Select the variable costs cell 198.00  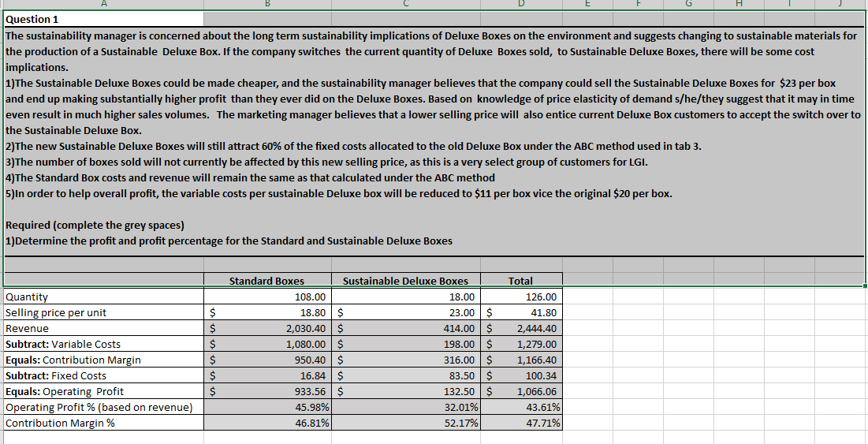(x=406, y=344)
